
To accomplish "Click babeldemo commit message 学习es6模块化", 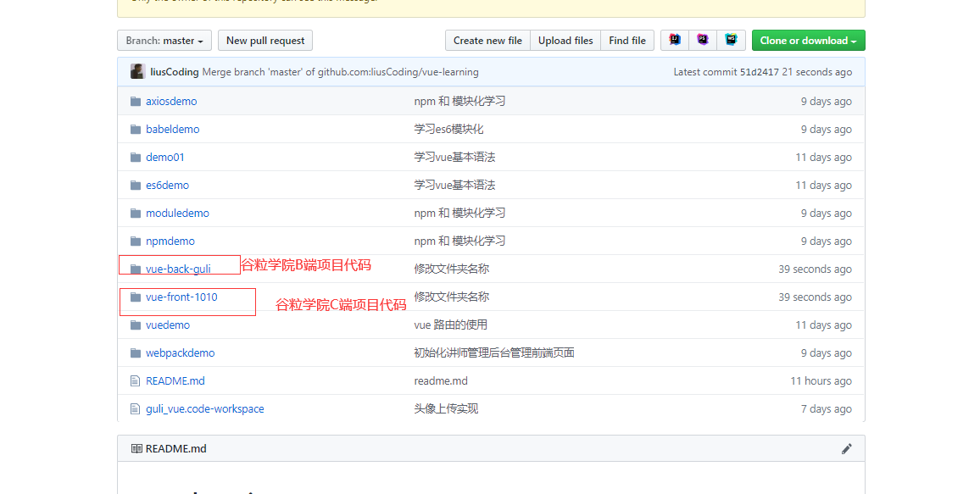I will point(448,130).
